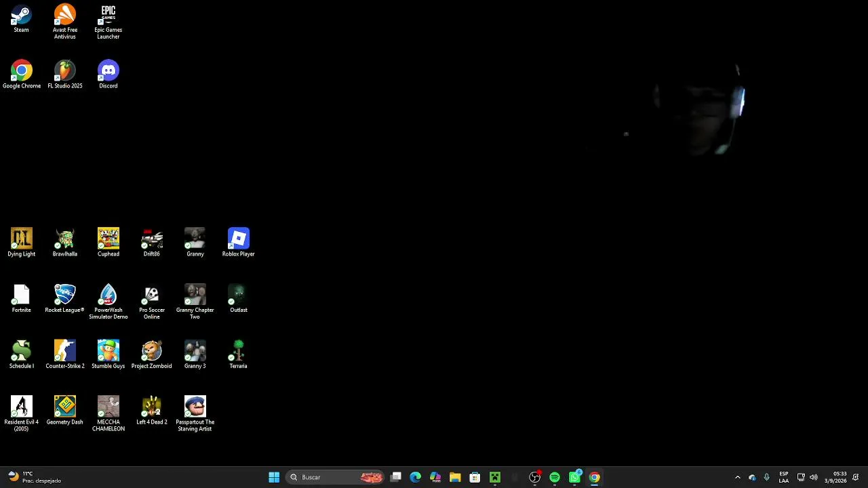868x488 pixels.
Task: Select the Granny Chapter Two icon
Action: coord(195,302)
